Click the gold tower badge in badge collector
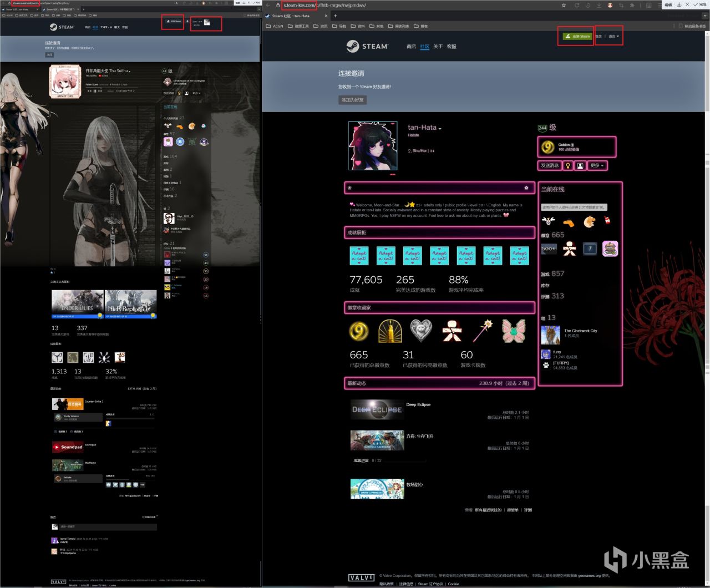 click(390, 331)
